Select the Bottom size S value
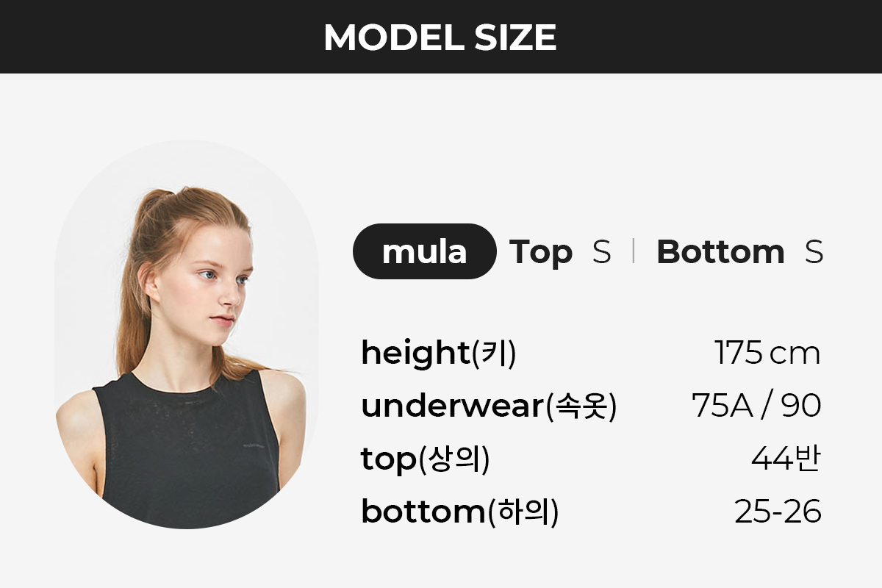882x588 pixels. [814, 252]
